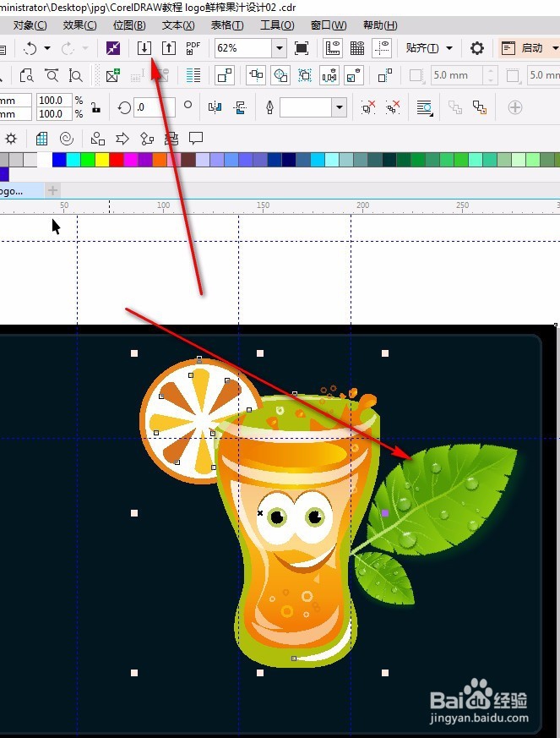Image resolution: width=560 pixels, height=738 pixels.
Task: Open the 文本(X) menu
Action: [x=178, y=25]
